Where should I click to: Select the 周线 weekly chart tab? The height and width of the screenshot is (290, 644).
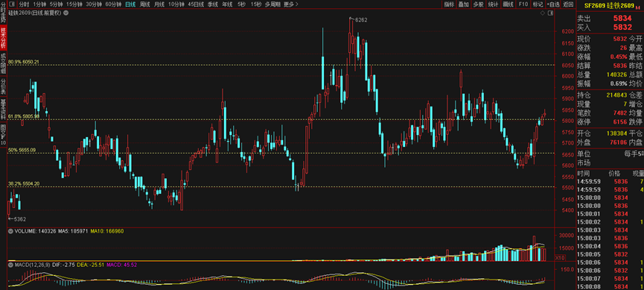point(145,4)
